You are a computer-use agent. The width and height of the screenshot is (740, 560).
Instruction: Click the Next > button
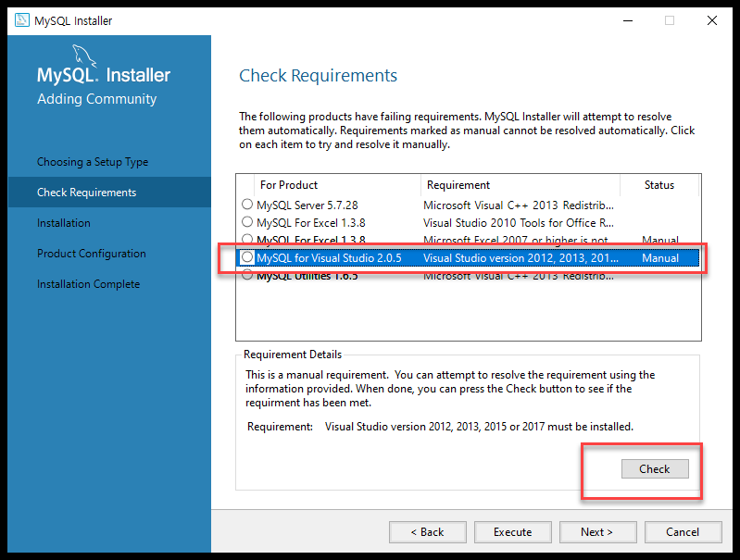597,531
